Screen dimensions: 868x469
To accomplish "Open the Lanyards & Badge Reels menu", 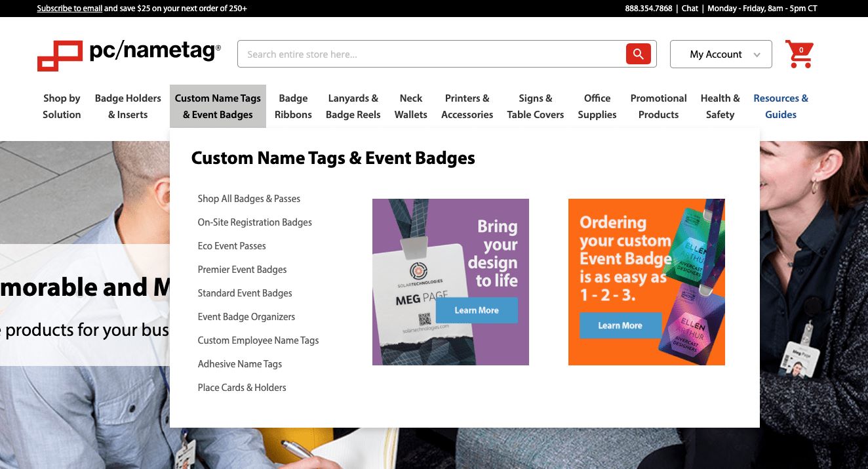I will (353, 106).
